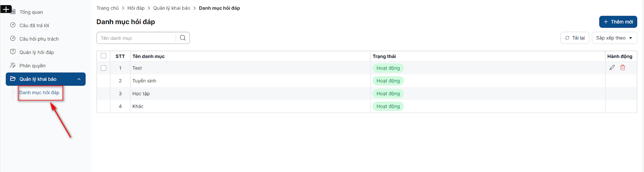This screenshot has height=172, width=644.
Task: Click the Quản lý khai báo folder icon
Action: (x=13, y=79)
